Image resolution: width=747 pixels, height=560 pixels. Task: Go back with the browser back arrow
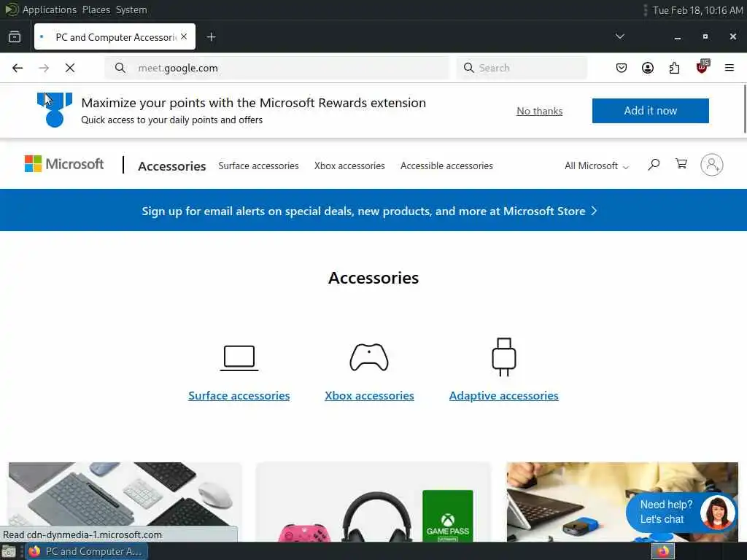(x=18, y=68)
